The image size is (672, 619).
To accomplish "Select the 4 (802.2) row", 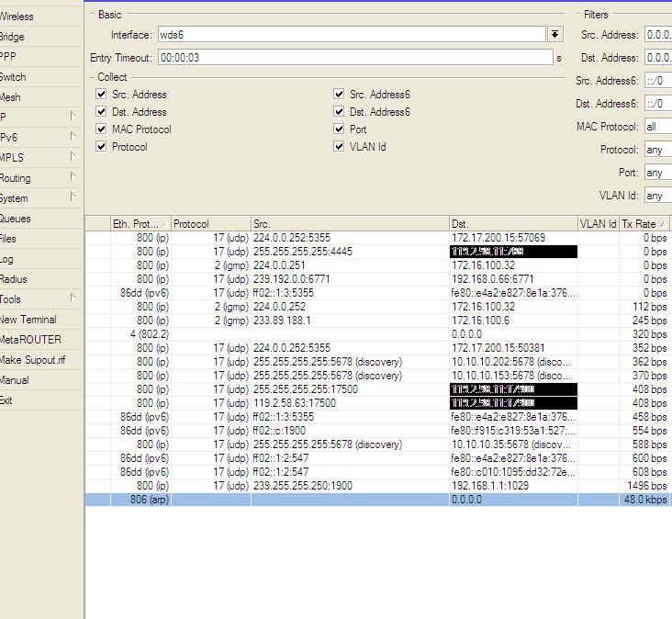I will pyautogui.click(x=377, y=334).
